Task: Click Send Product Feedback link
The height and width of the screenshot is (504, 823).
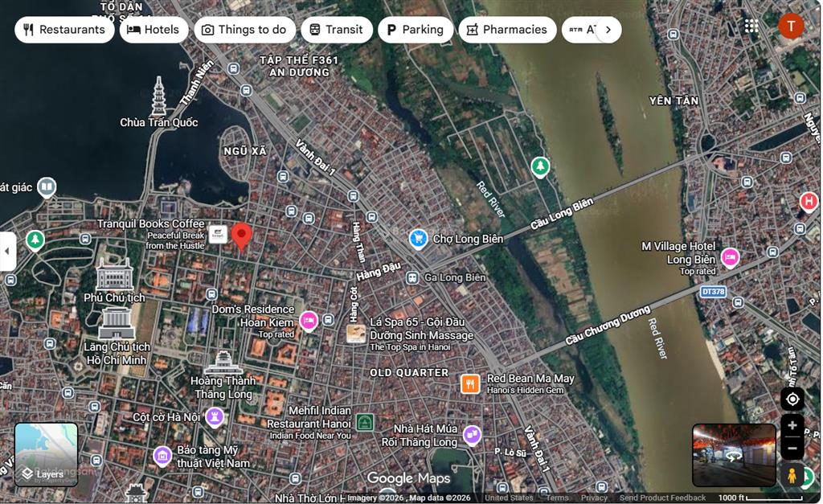Action: click(x=662, y=498)
